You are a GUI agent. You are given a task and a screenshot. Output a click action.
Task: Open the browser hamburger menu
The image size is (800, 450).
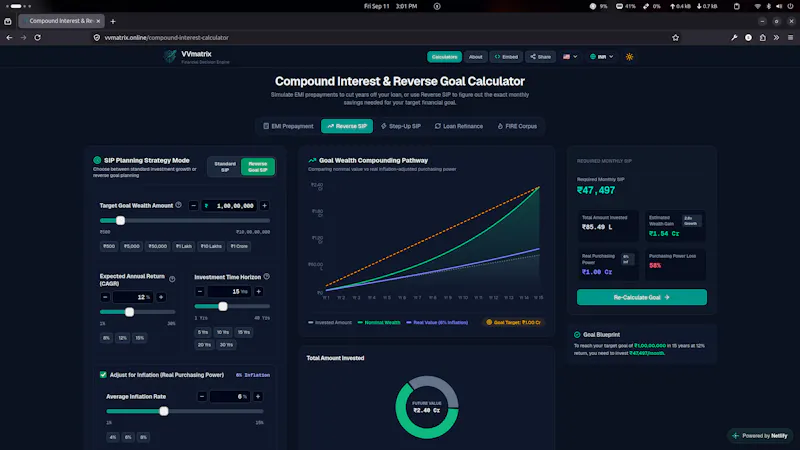pyautogui.click(x=790, y=37)
